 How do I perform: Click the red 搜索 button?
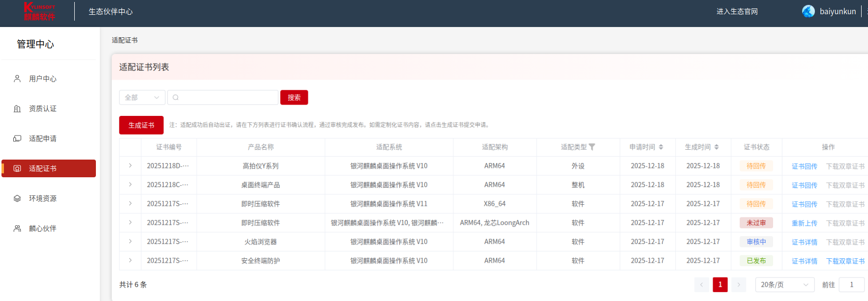pyautogui.click(x=294, y=97)
